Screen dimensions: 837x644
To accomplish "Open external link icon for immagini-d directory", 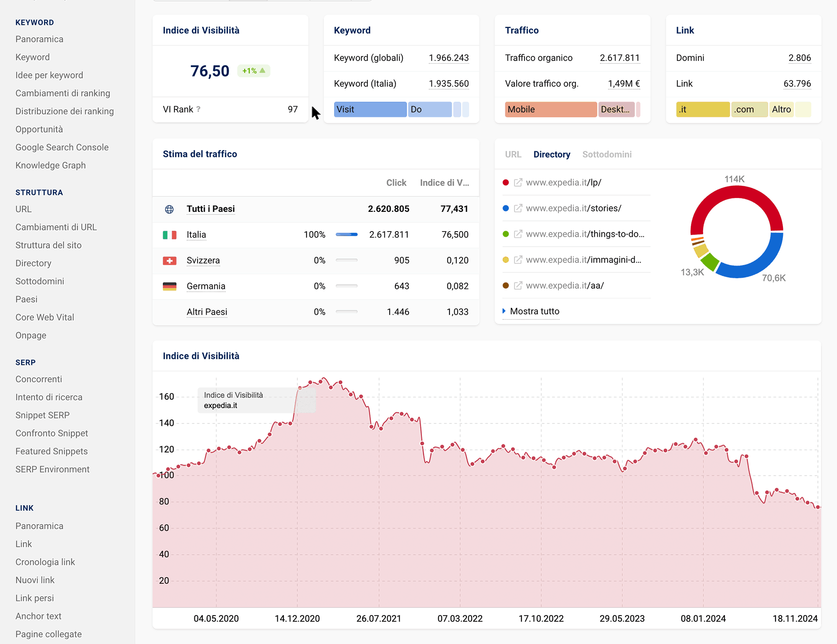I will coord(518,260).
